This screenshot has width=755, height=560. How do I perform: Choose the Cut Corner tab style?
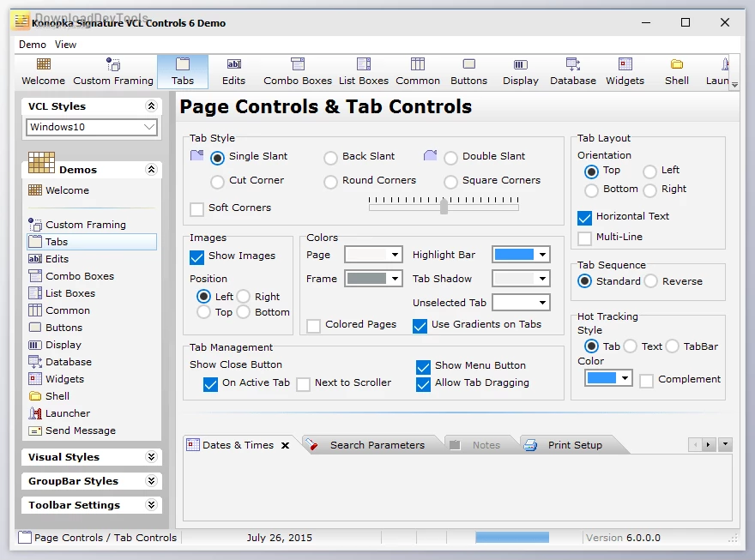[217, 181]
